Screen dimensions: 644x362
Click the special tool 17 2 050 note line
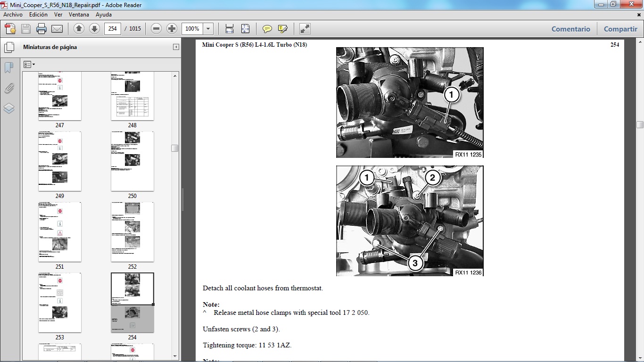(x=286, y=313)
